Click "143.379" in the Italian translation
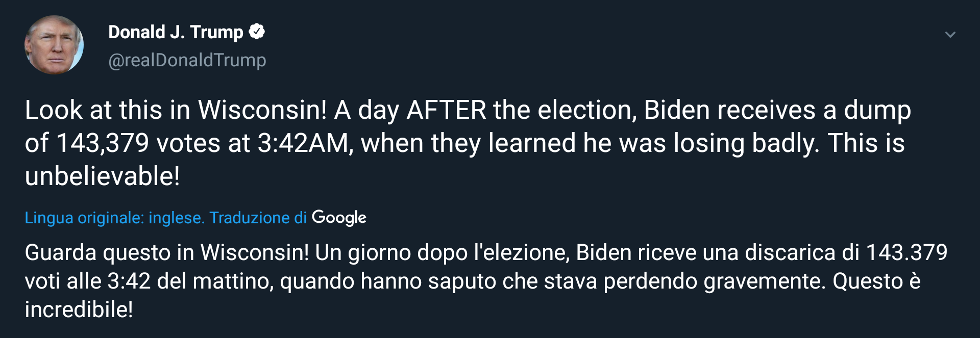980x338 pixels. pos(906,252)
